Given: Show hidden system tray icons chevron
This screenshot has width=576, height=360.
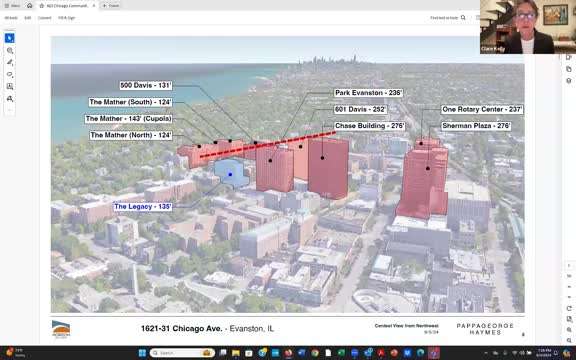Looking at the screenshot, I should tap(486, 353).
